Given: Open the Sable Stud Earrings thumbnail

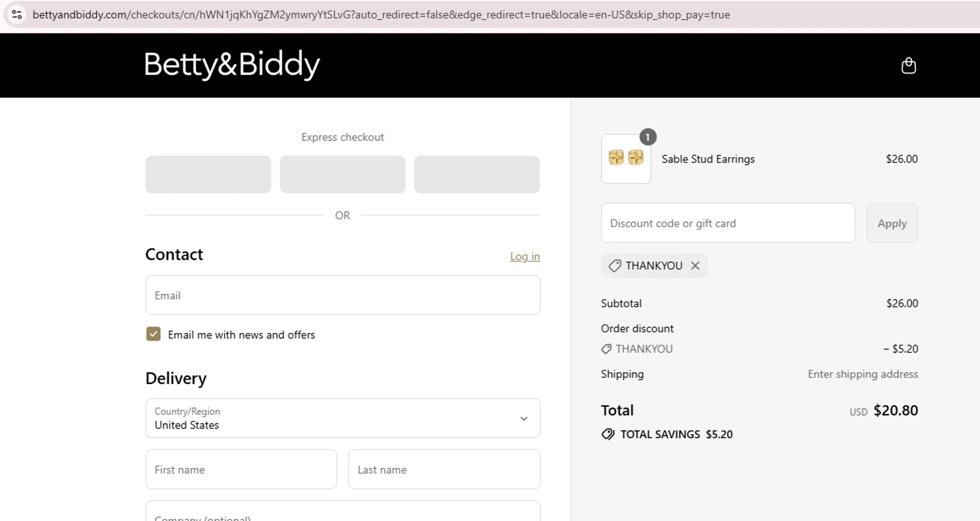Looking at the screenshot, I should pos(626,159).
